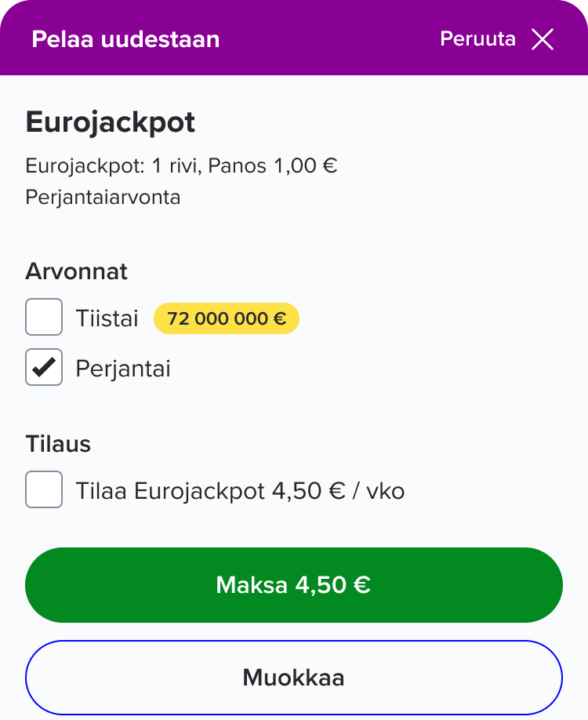The image size is (588, 720).
Task: Click the Tilaus section heading
Action: point(58,444)
